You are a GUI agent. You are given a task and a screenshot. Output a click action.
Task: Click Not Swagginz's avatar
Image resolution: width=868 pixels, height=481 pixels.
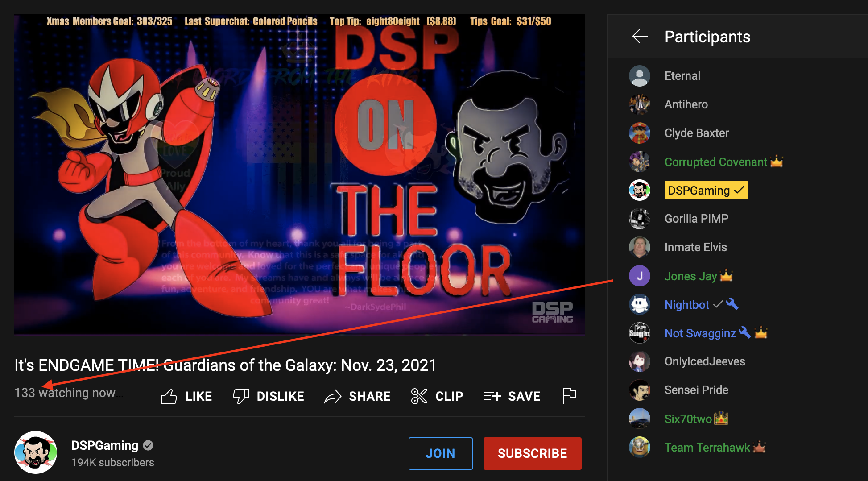[640, 333]
